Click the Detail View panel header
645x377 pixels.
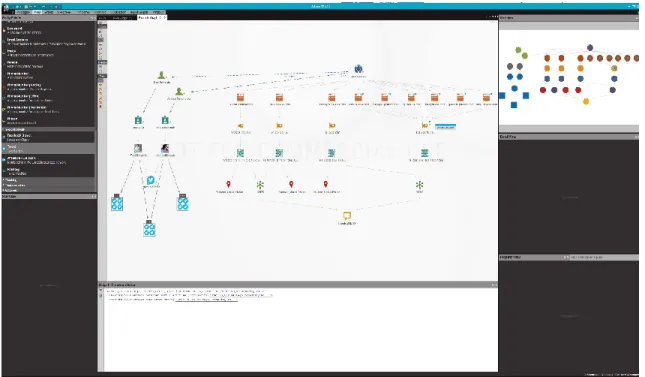coord(568,137)
